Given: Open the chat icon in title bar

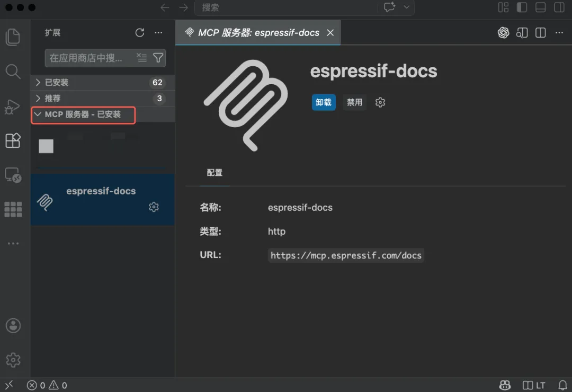Looking at the screenshot, I should click(389, 7).
